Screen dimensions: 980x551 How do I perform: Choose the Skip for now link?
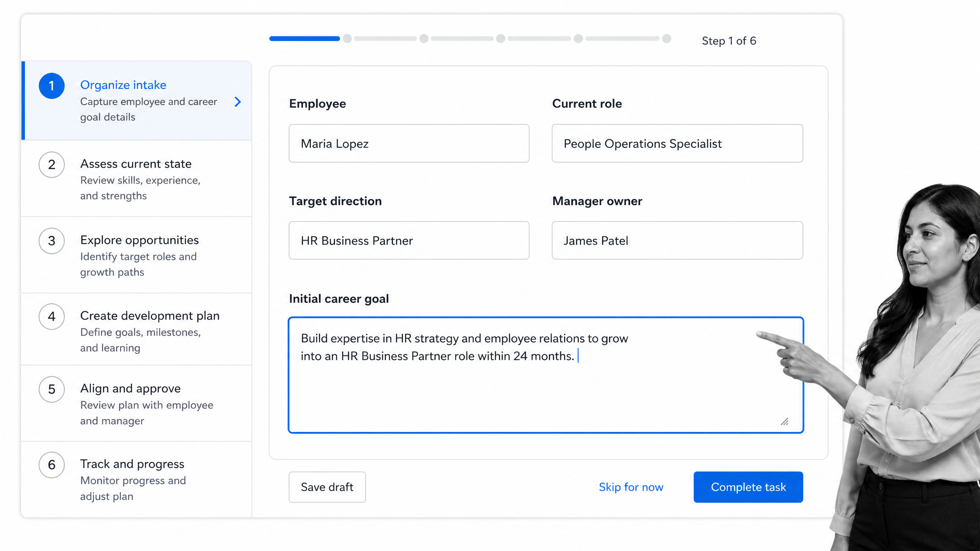631,487
